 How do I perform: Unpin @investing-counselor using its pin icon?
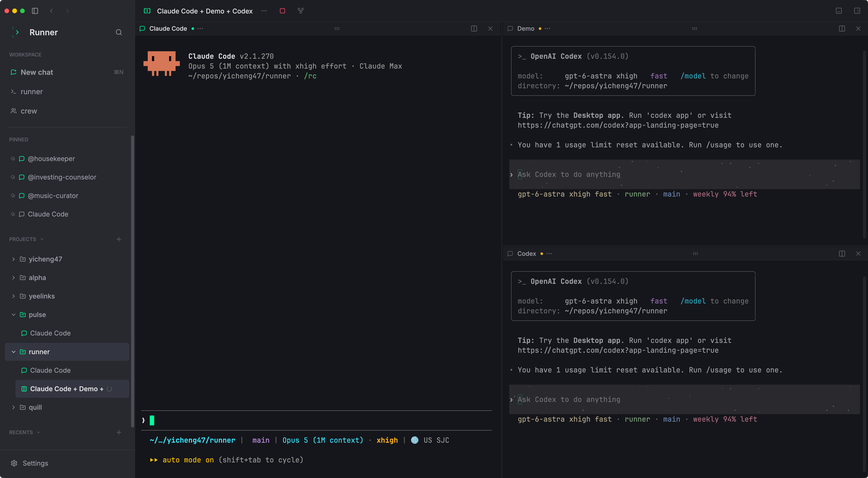13,177
